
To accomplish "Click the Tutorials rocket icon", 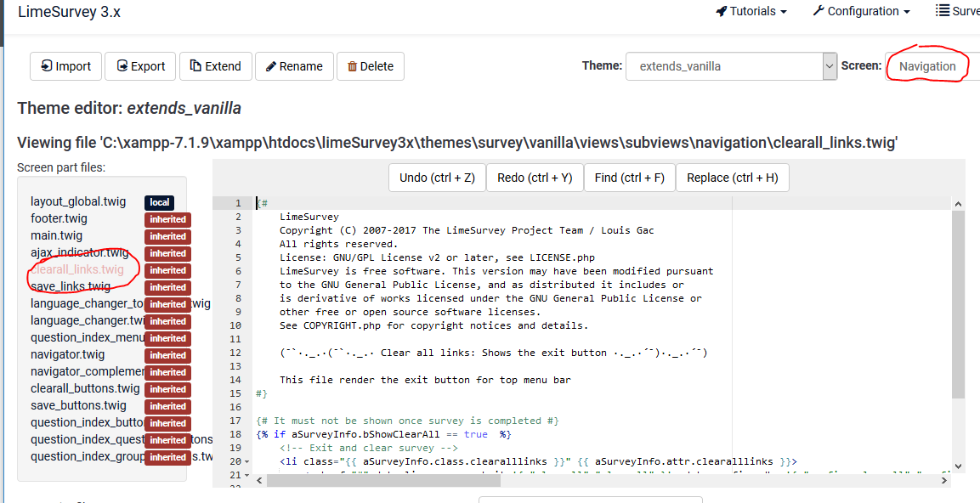I will (722, 11).
